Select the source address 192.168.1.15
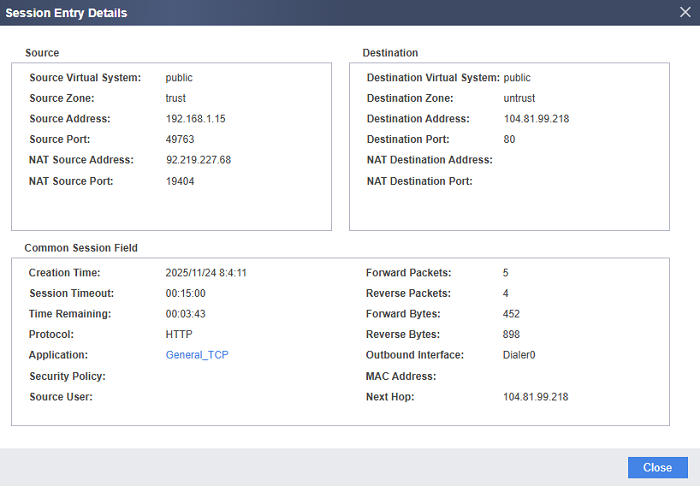 click(x=196, y=119)
